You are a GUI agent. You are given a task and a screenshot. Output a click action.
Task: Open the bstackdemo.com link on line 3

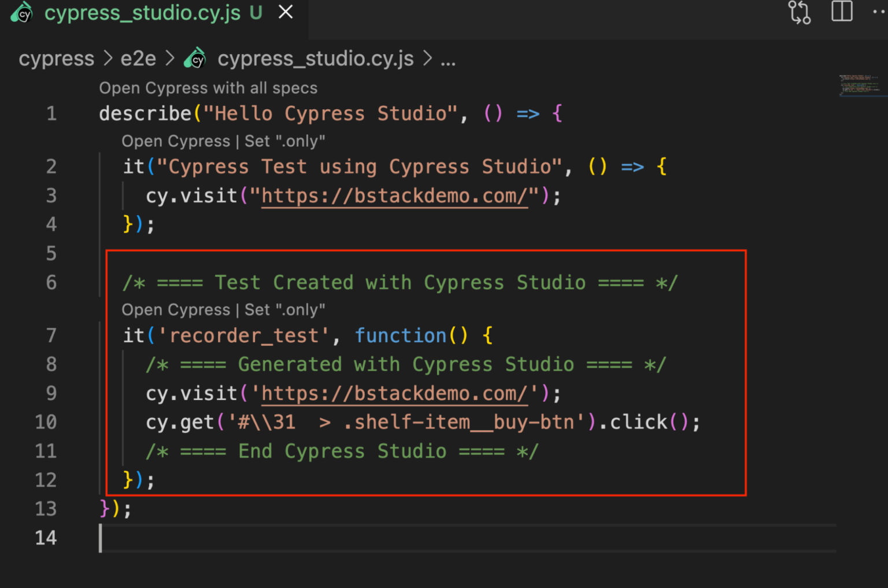[395, 195]
